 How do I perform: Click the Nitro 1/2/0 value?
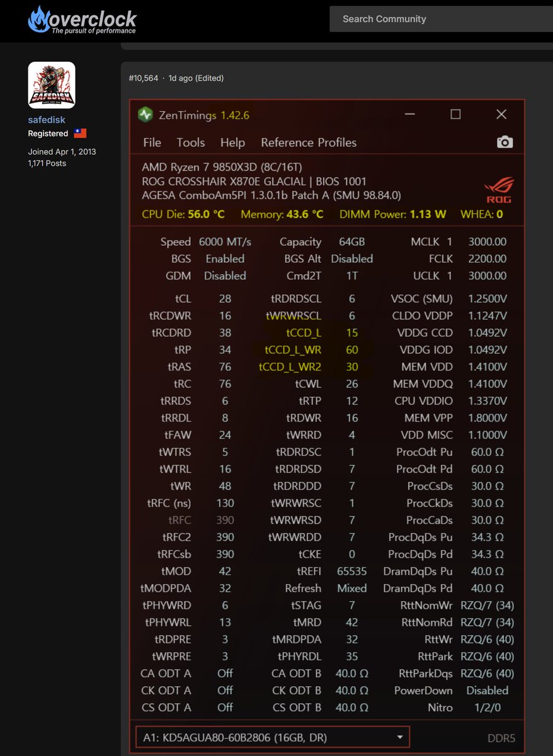click(x=487, y=707)
